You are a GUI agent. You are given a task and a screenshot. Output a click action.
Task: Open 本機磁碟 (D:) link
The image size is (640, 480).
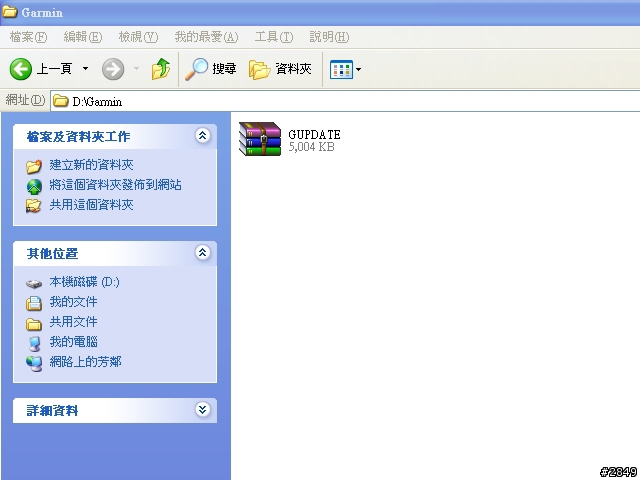tap(84, 282)
